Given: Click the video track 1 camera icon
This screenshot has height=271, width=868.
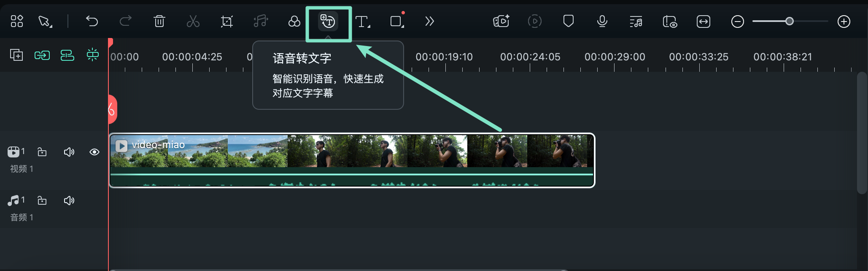Looking at the screenshot, I should (x=13, y=152).
